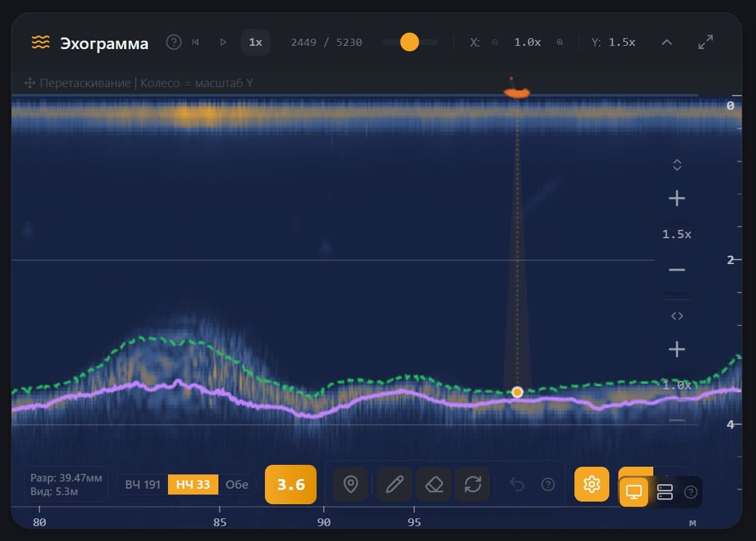This screenshot has width=756, height=541.
Task: Select НЧ 33 low frequency channel
Action: (193, 485)
